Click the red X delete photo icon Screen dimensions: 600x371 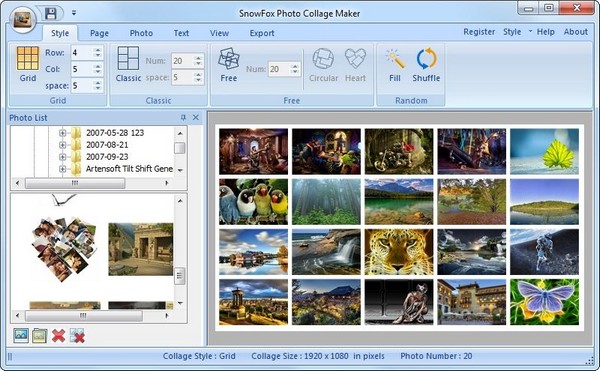tap(58, 335)
